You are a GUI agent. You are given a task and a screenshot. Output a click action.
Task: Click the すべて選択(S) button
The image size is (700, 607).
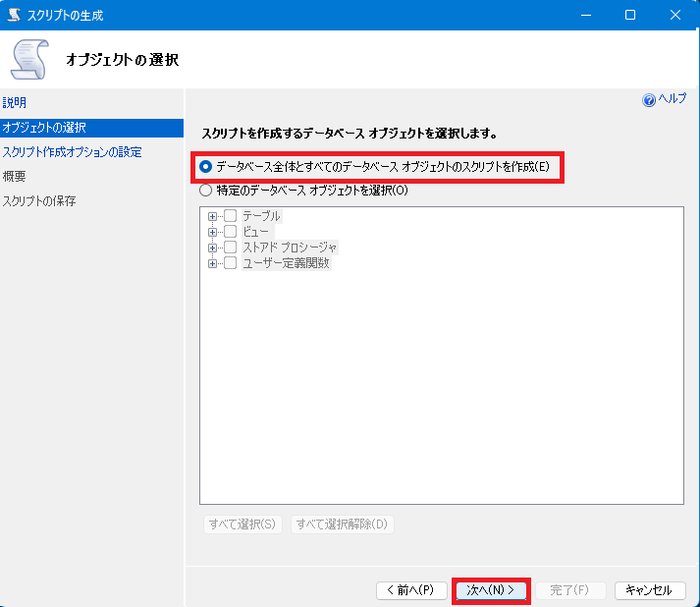click(x=242, y=524)
